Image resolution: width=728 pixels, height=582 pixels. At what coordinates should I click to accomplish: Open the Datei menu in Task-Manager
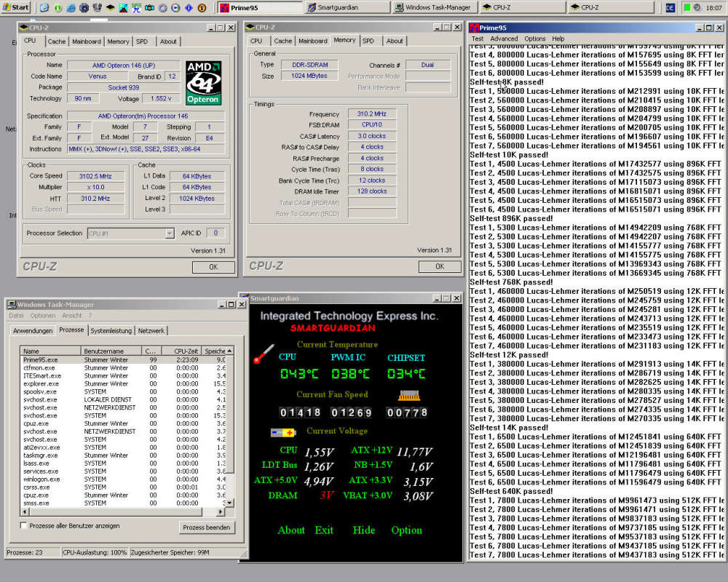tap(16, 316)
